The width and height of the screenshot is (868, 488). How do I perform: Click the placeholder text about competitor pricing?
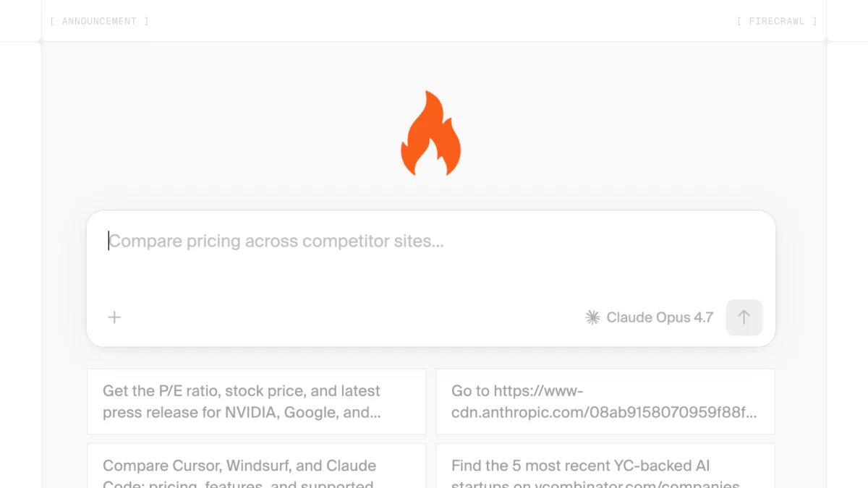pyautogui.click(x=277, y=241)
